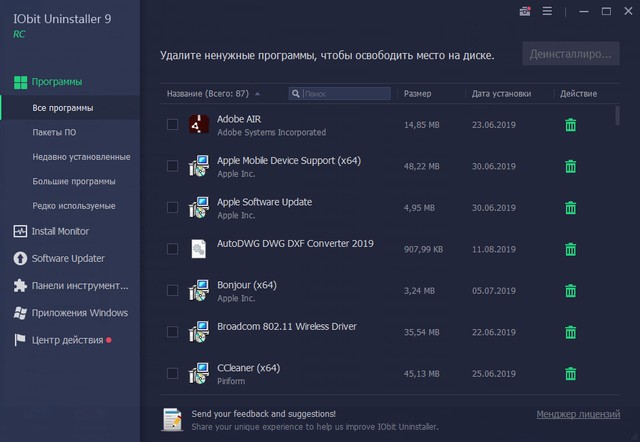
Task: Select Большие программы in sidebar
Action: [x=73, y=181]
